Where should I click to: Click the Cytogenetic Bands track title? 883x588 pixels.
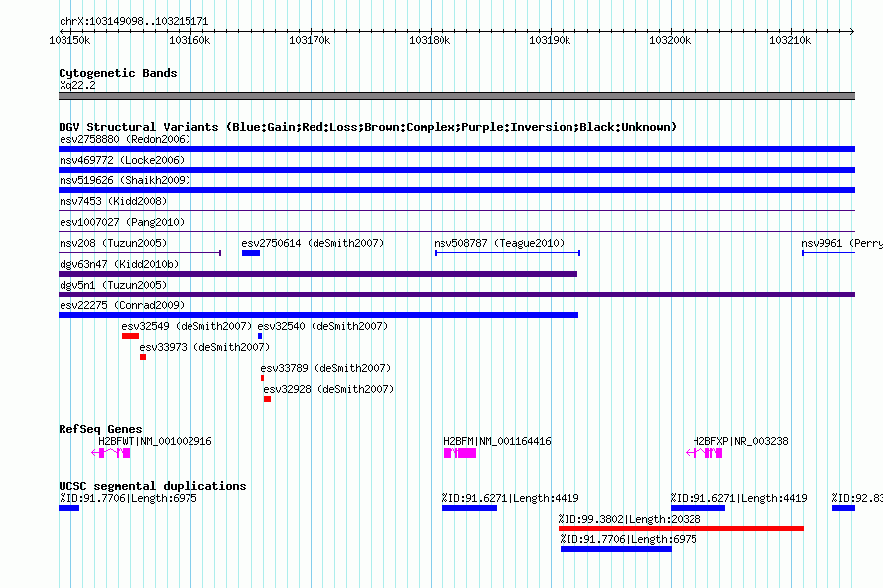click(118, 73)
